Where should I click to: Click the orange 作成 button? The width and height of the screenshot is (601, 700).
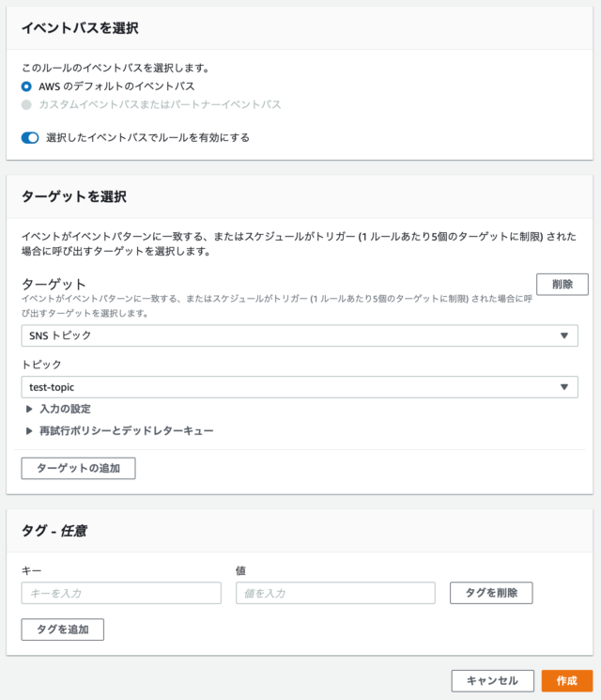[567, 681]
